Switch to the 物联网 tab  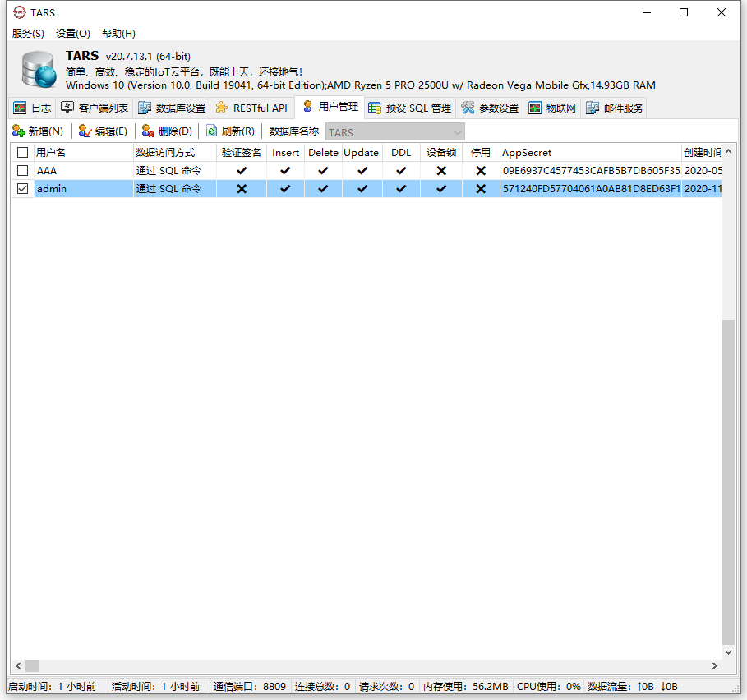pos(552,108)
